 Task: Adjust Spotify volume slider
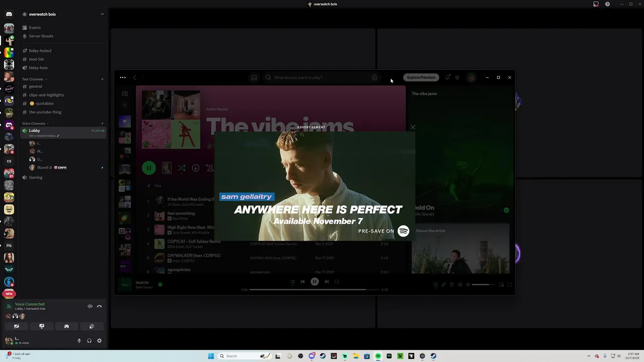pos(484,285)
